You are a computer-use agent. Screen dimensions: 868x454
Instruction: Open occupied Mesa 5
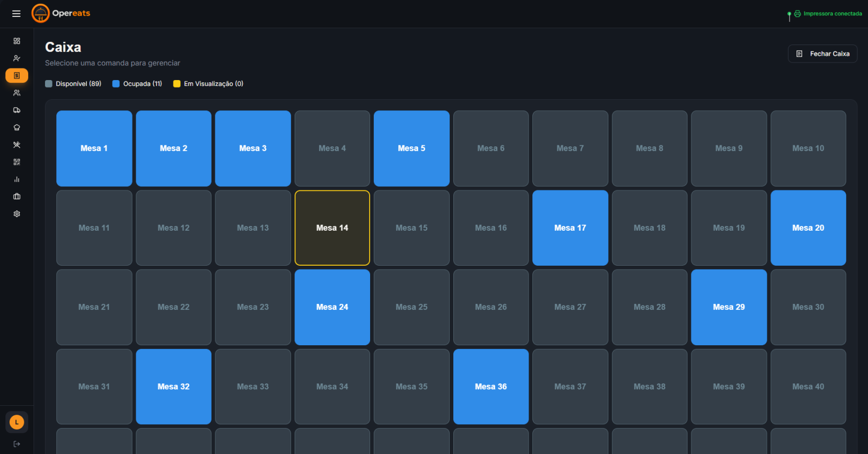coord(411,149)
